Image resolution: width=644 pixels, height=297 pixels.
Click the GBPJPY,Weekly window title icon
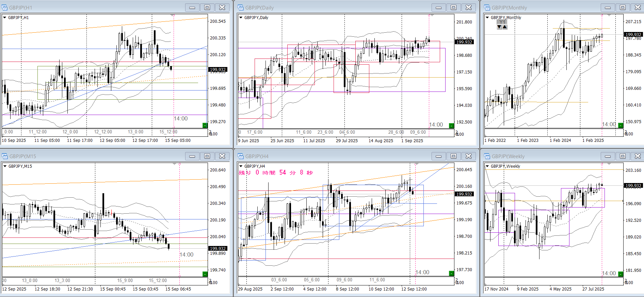pyautogui.click(x=487, y=156)
